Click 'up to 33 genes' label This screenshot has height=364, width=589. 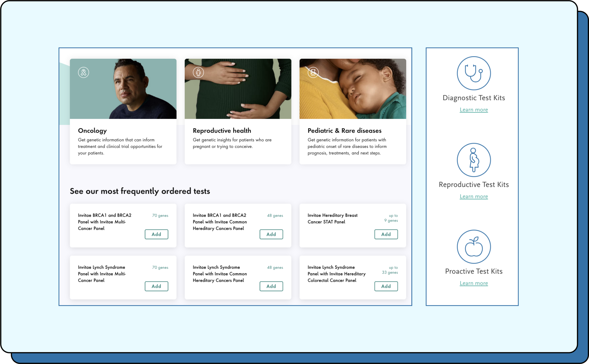390,270
